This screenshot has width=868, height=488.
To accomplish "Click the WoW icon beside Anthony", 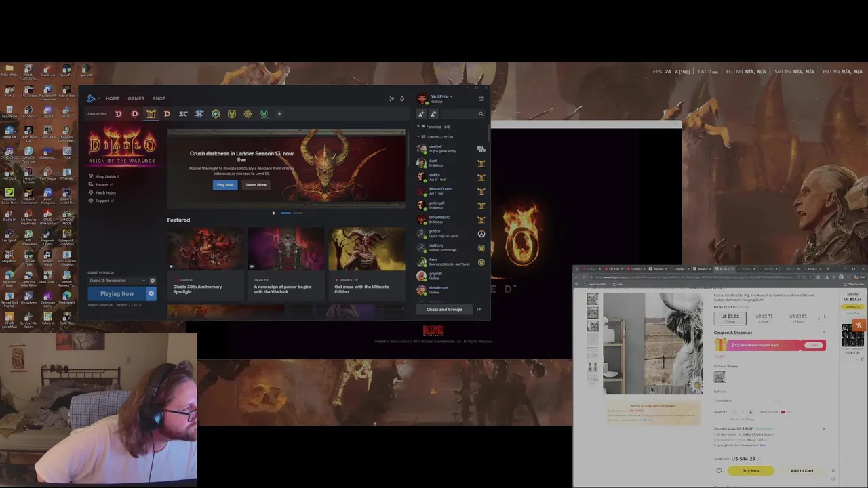I will click(481, 248).
